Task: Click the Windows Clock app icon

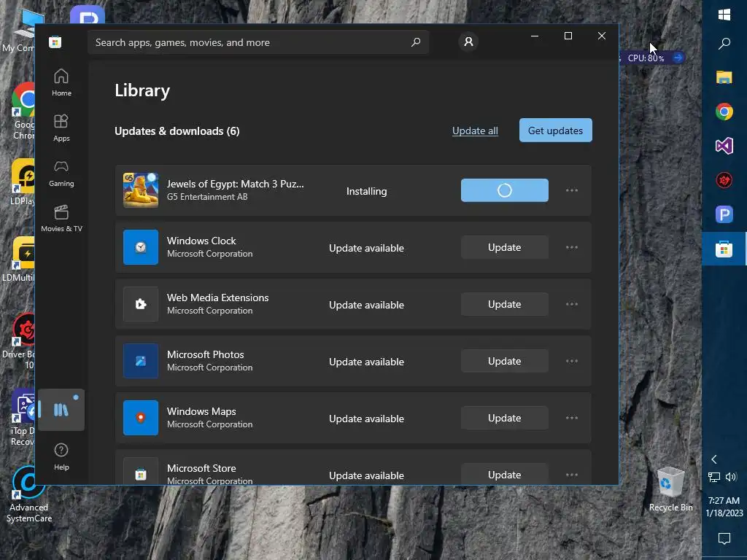Action: pos(141,247)
